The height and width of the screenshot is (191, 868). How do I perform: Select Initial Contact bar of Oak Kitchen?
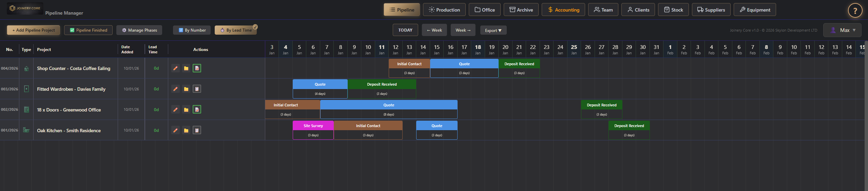(x=368, y=131)
